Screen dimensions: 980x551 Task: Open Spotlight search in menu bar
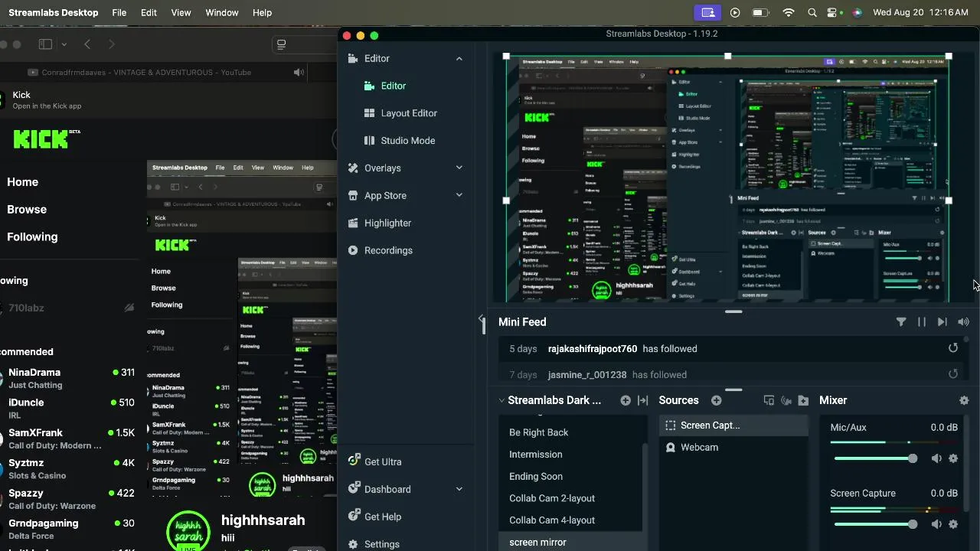(x=812, y=12)
